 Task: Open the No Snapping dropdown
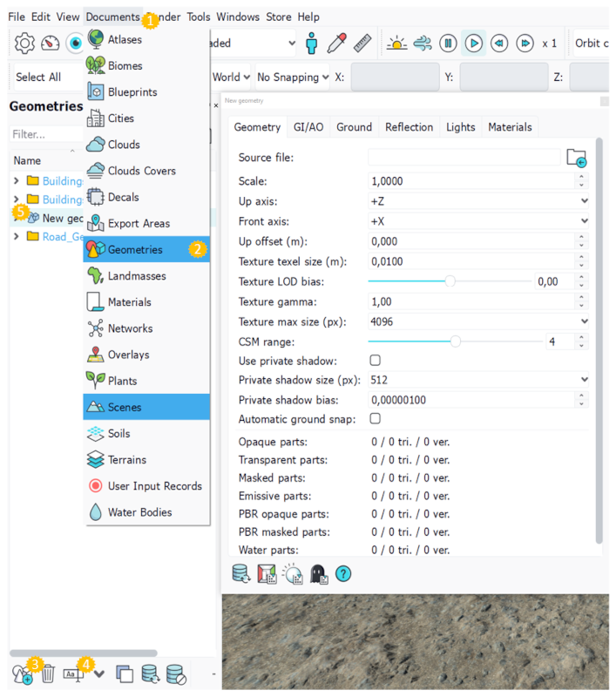coord(293,77)
